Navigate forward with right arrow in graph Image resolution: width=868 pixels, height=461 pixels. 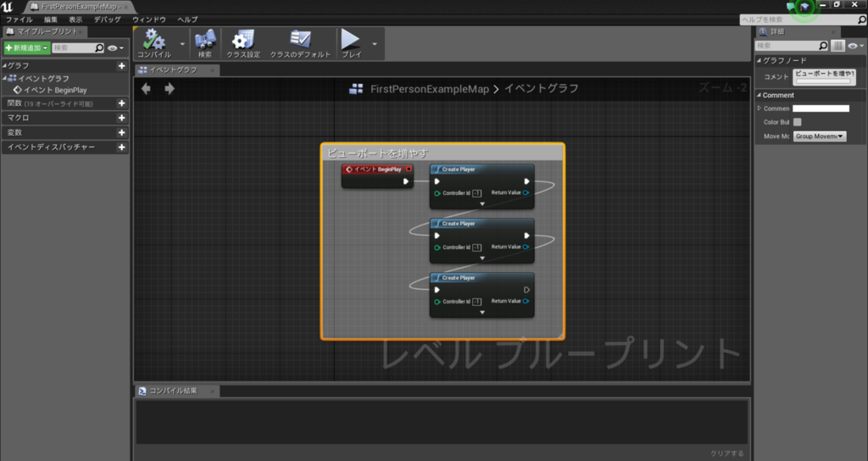170,88
